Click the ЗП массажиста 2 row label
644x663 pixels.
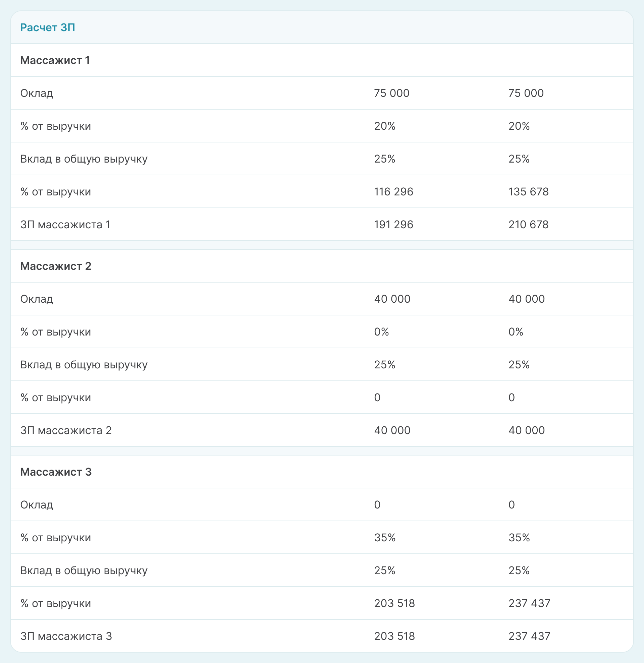click(x=66, y=430)
